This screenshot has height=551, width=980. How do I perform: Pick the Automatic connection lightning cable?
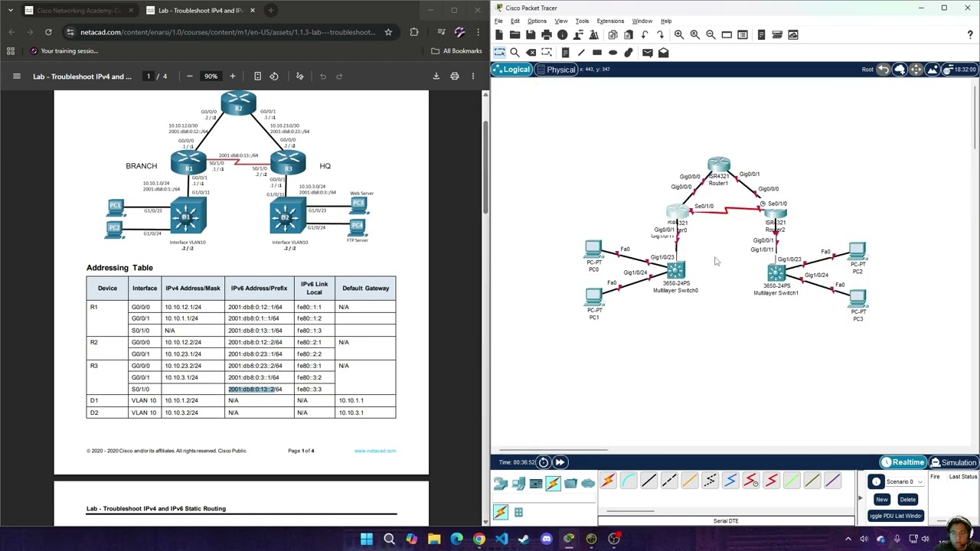coord(608,481)
